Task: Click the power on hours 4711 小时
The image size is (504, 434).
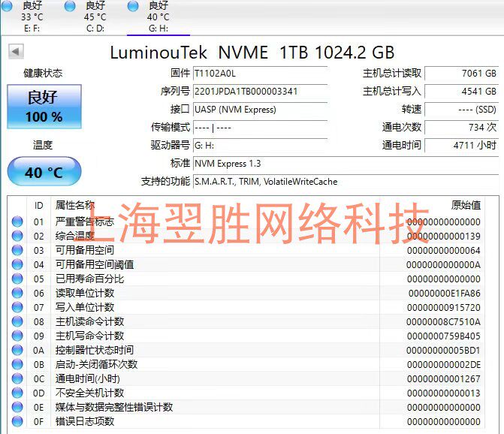Action: click(462, 146)
